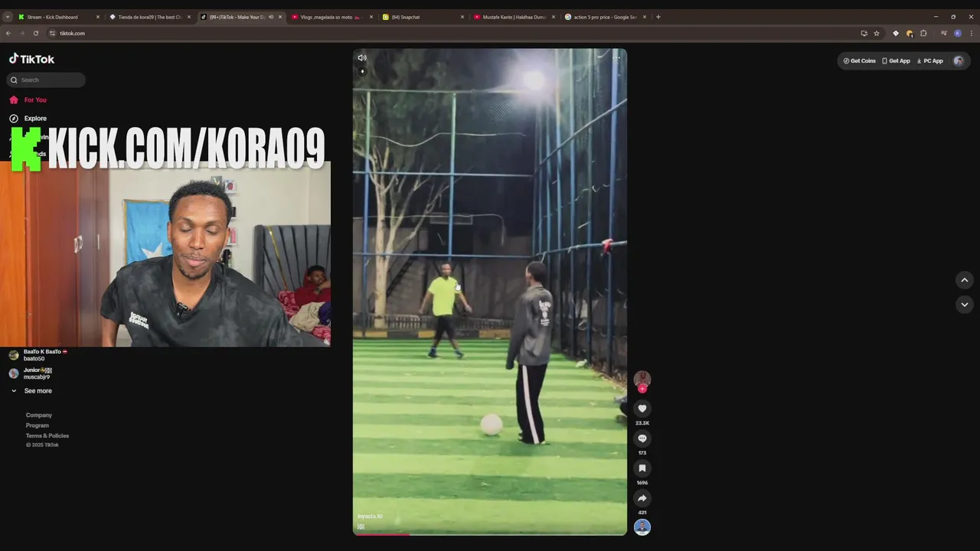Open a new browser tab with plus

pyautogui.click(x=658, y=17)
